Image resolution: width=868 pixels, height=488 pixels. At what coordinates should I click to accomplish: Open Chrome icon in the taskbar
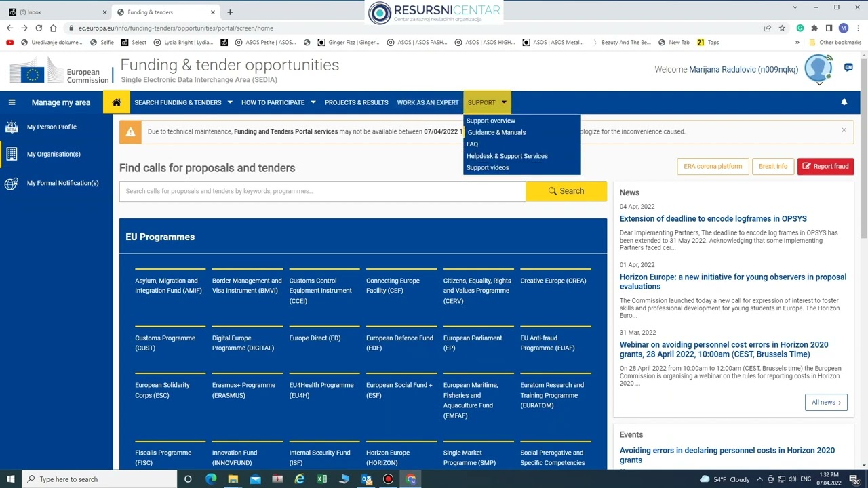[x=411, y=479]
